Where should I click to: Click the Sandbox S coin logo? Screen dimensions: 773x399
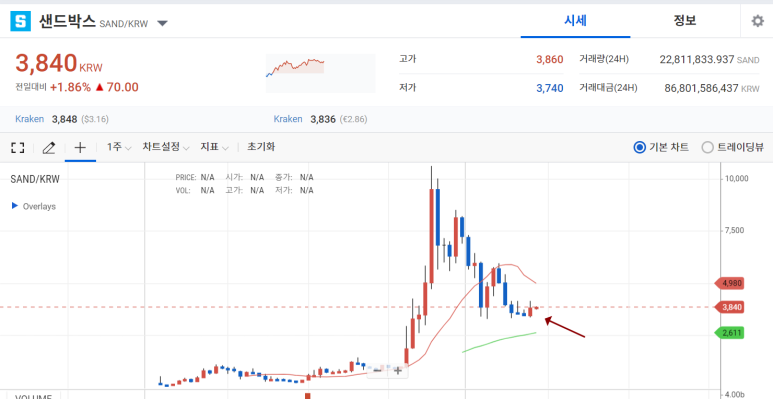coord(20,21)
